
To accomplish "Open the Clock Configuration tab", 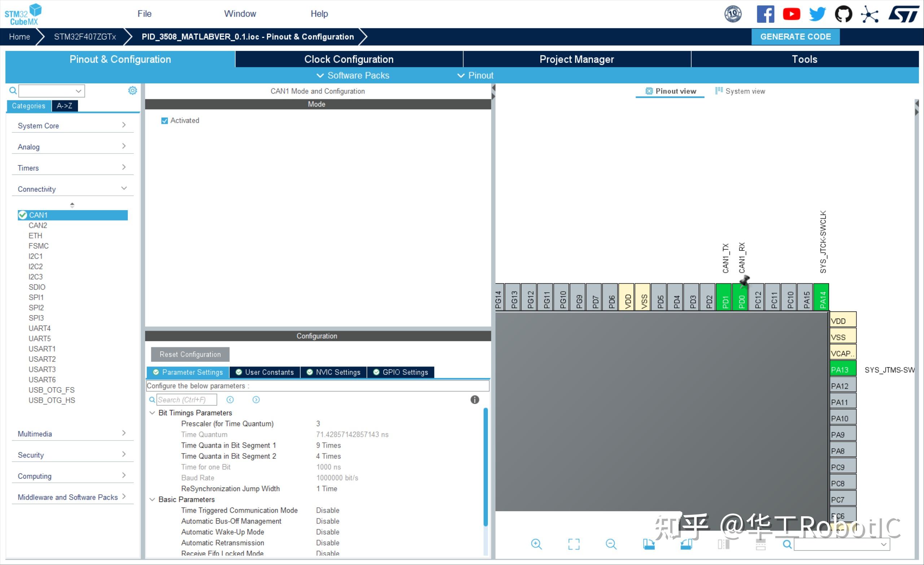I will pos(349,59).
